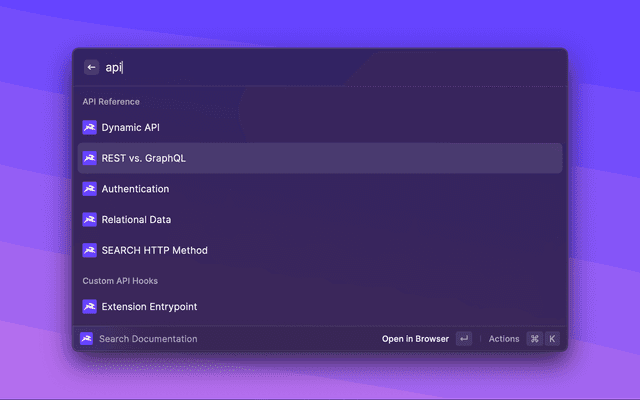This screenshot has height=400, width=640.
Task: Choose the Relational Data result
Action: click(x=320, y=220)
